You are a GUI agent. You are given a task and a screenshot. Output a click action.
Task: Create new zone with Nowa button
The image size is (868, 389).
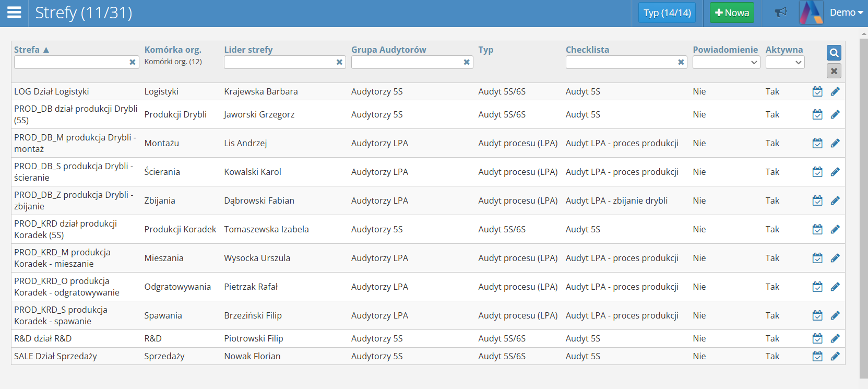pos(732,13)
